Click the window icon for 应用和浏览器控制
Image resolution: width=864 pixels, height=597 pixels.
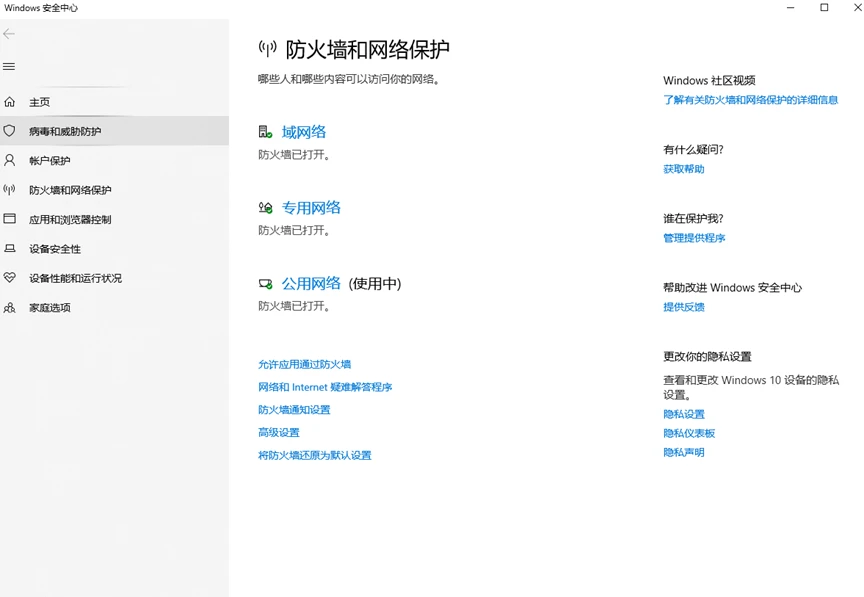point(9,219)
